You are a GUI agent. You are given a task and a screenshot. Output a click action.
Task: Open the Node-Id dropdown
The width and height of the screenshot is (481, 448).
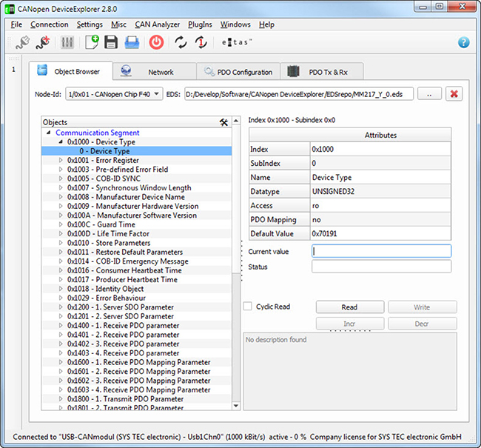[113, 94]
